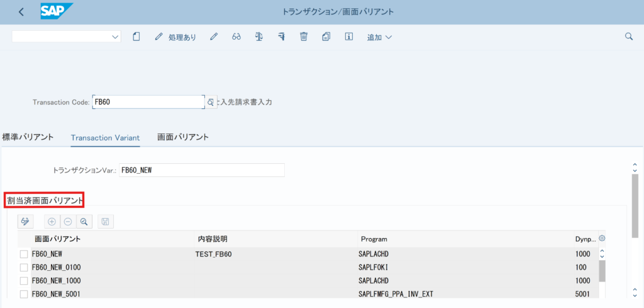Select the SAPLFMFG_PPA_INV_EXT program cell

pyautogui.click(x=465, y=294)
